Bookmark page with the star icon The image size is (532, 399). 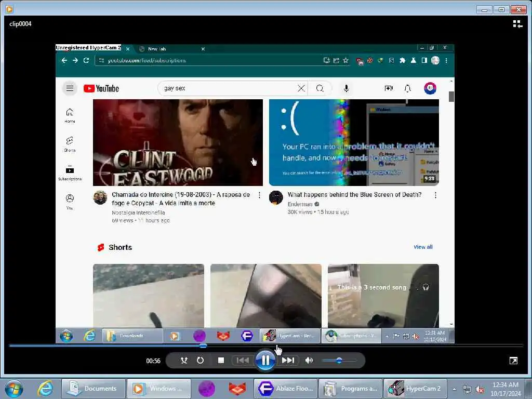tap(345, 60)
